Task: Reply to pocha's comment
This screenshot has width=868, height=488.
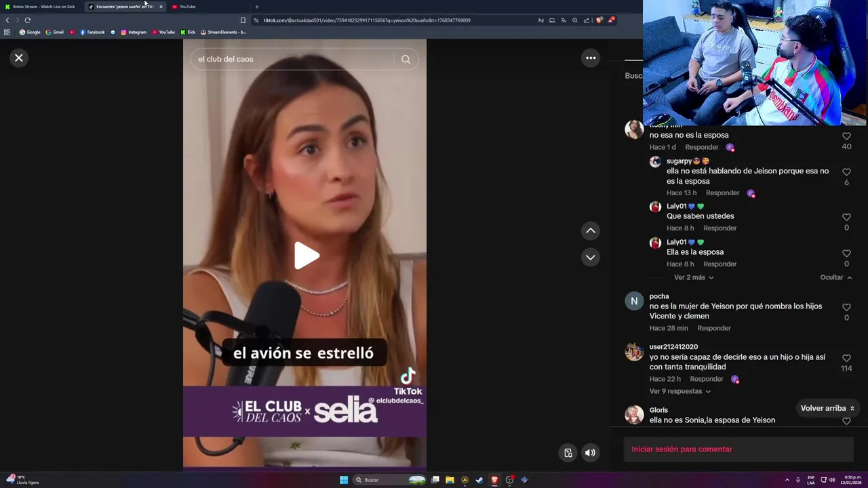Action: 714,328
